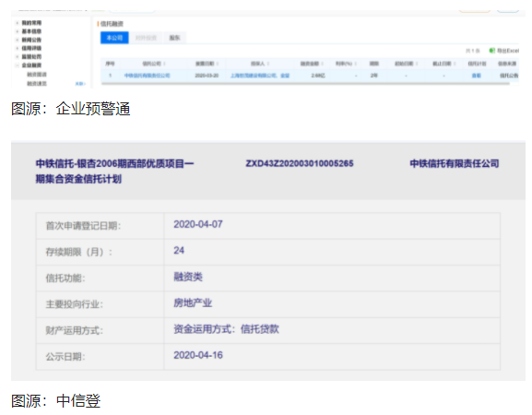The width and height of the screenshot is (532, 415).
Task: Switch to the 对外投资 tab
Action: tap(146, 38)
